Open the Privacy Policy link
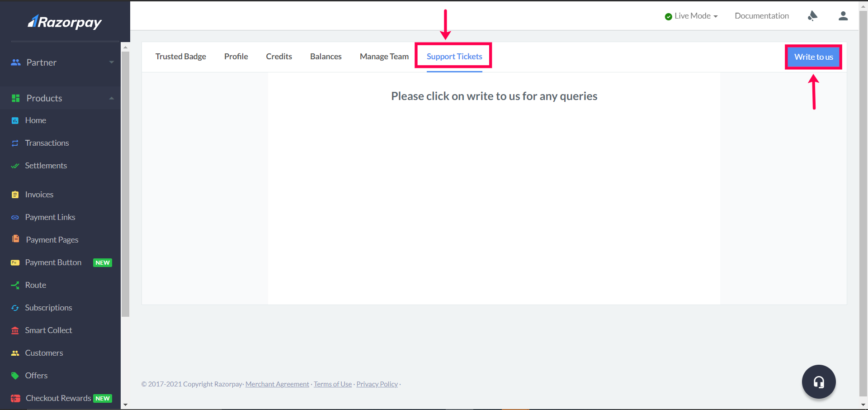Image resolution: width=868 pixels, height=410 pixels. coord(377,384)
